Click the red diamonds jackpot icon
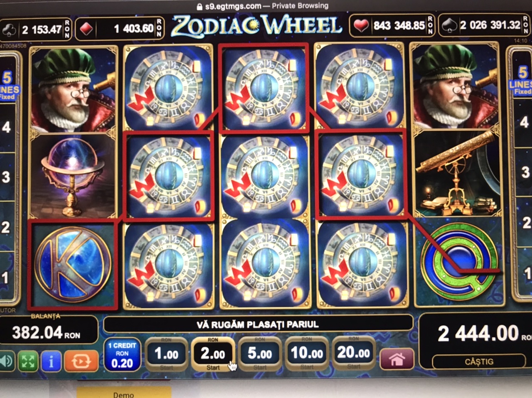 86,29
